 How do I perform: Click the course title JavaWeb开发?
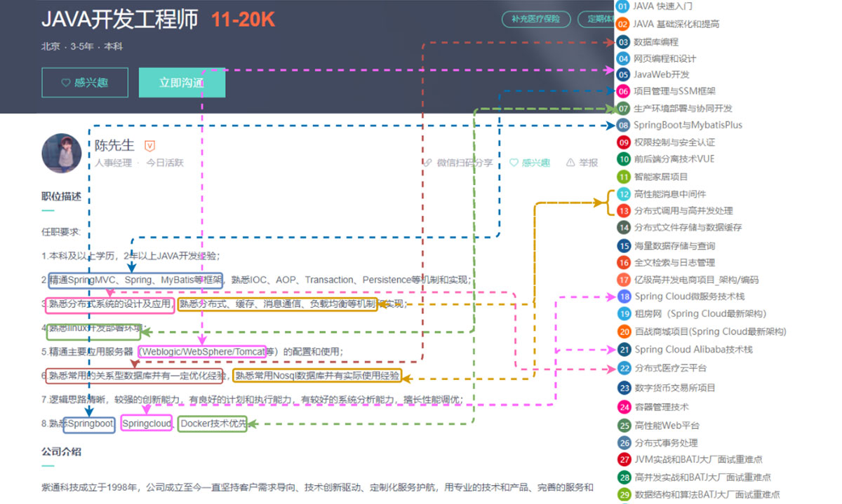tap(662, 74)
